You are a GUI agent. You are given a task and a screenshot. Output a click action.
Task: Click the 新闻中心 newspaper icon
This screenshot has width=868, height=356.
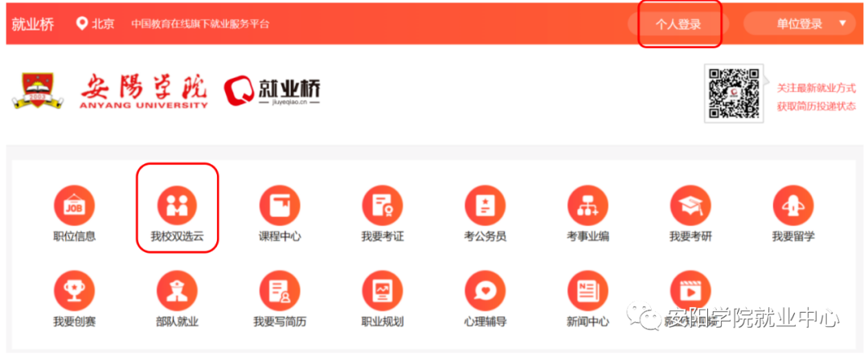click(588, 291)
